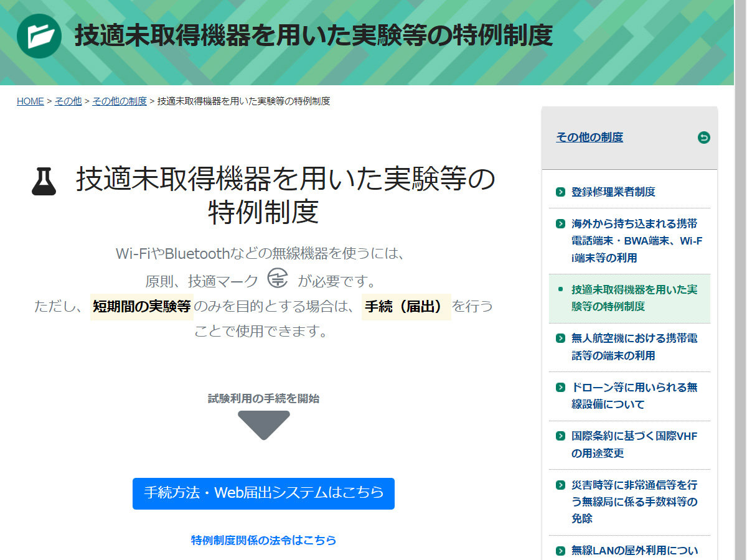This screenshot has height=560, width=747.
Task: Go to HOME breadcrumb link
Action: [x=31, y=101]
